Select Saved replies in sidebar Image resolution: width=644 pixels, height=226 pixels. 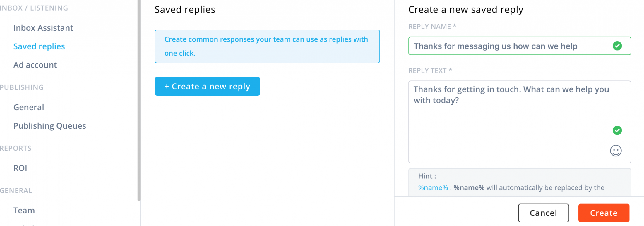click(39, 46)
